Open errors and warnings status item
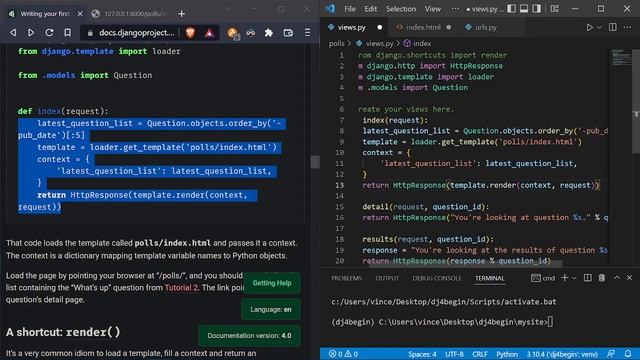640x360 pixels. point(343,354)
